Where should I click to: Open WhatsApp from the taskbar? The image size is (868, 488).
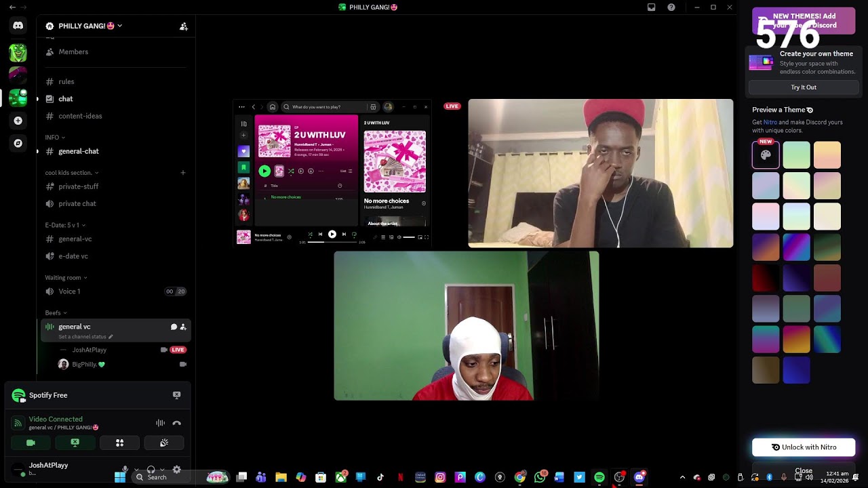[x=540, y=478]
